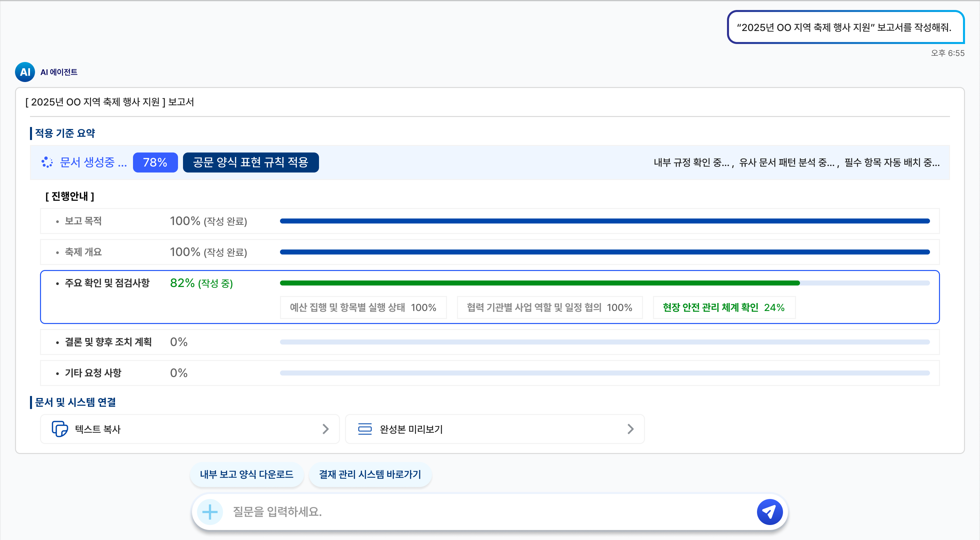Click the 0% value in 기타 요청 사항 row
Viewport: 980px width, 540px height.
pyautogui.click(x=179, y=373)
